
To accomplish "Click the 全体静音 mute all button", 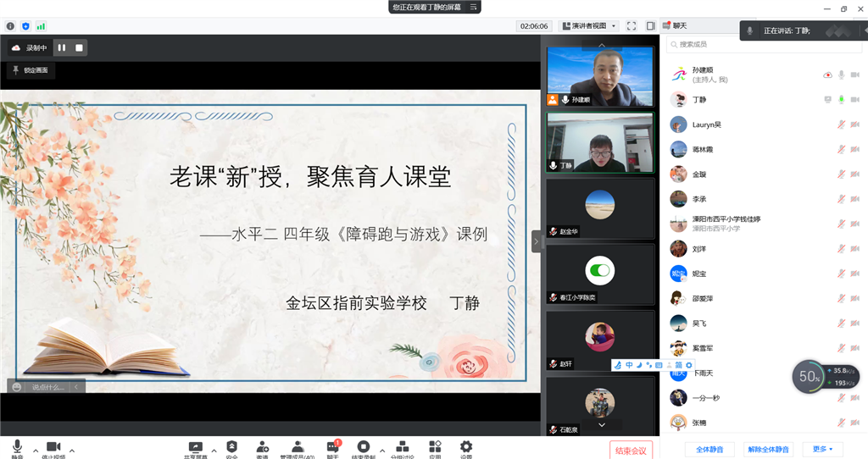I will pos(709,449).
